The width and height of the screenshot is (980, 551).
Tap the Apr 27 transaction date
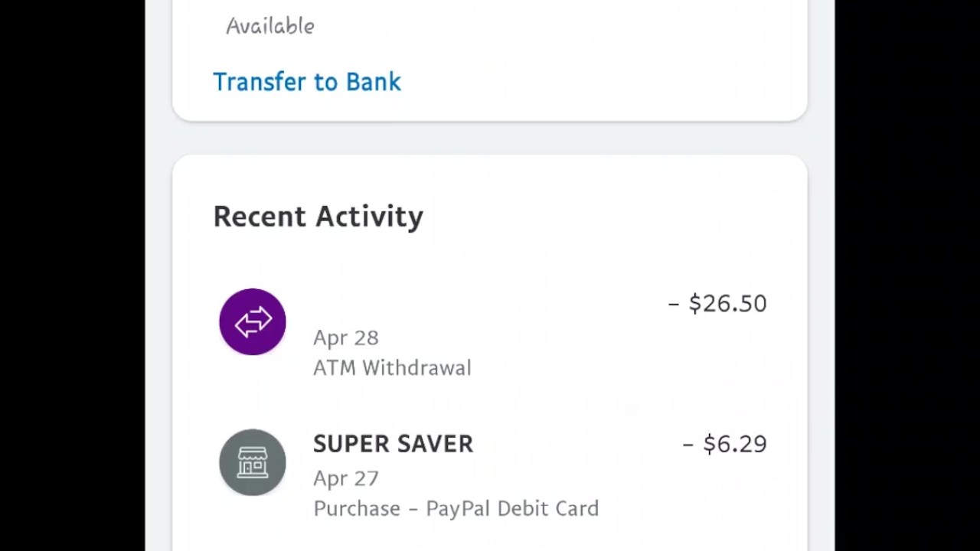[346, 478]
